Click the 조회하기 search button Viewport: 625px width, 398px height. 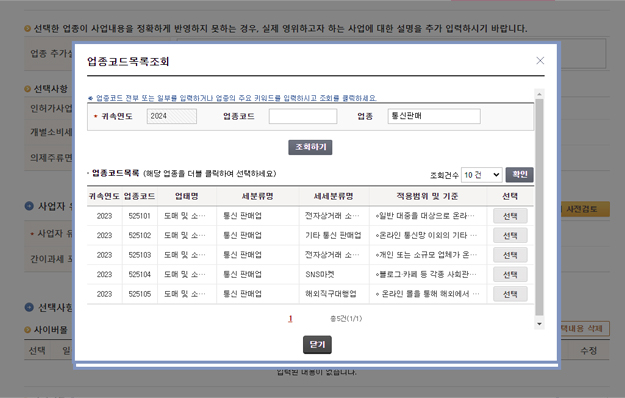(x=310, y=147)
